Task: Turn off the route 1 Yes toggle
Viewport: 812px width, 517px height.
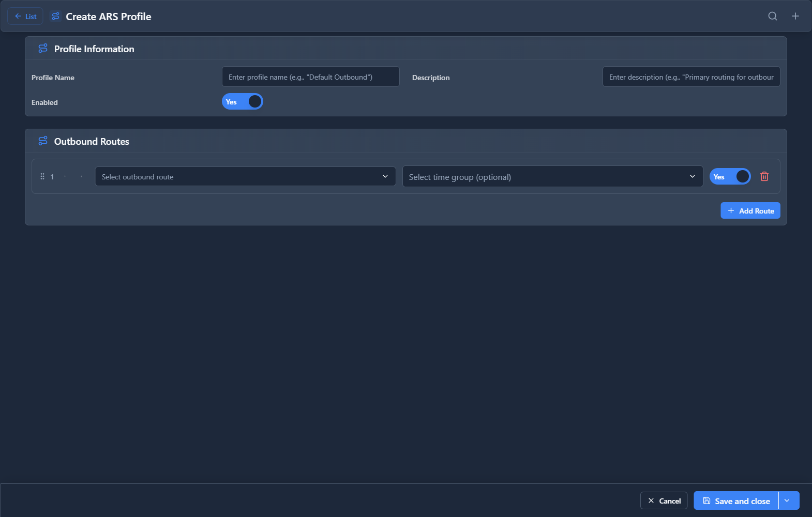Action: (729, 177)
